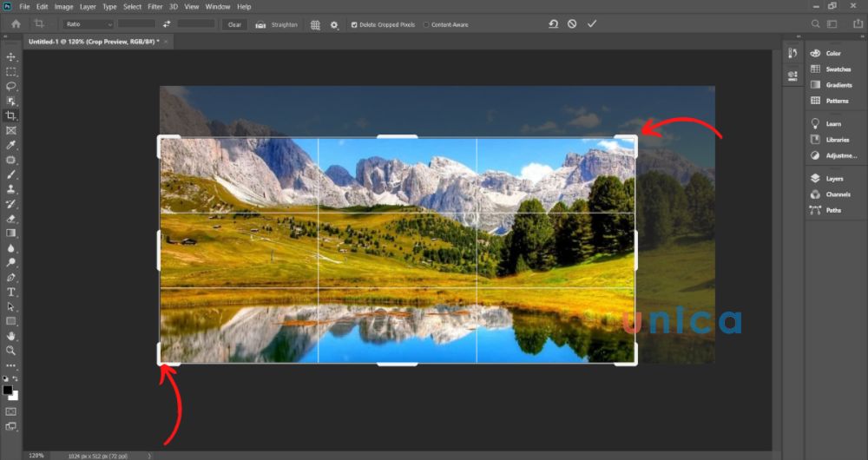Select the Clone Stamp tool

tap(10, 189)
